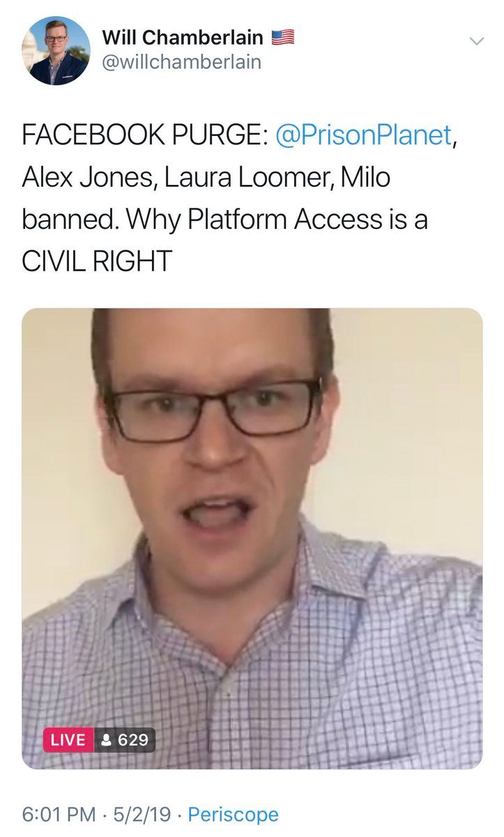Image resolution: width=504 pixels, height=837 pixels.
Task: Click the speaker's face in the video
Action: point(216,446)
